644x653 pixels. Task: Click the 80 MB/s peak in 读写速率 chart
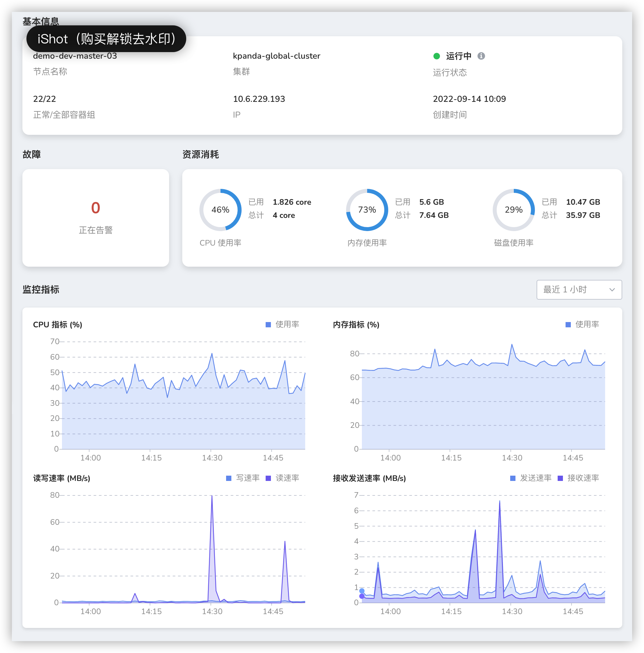pos(212,496)
